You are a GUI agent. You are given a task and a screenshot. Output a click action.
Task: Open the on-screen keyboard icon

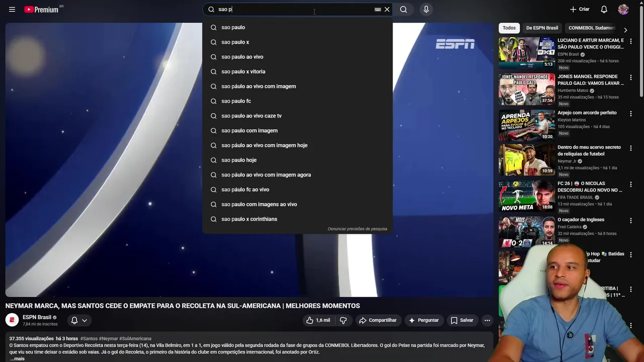click(x=377, y=9)
